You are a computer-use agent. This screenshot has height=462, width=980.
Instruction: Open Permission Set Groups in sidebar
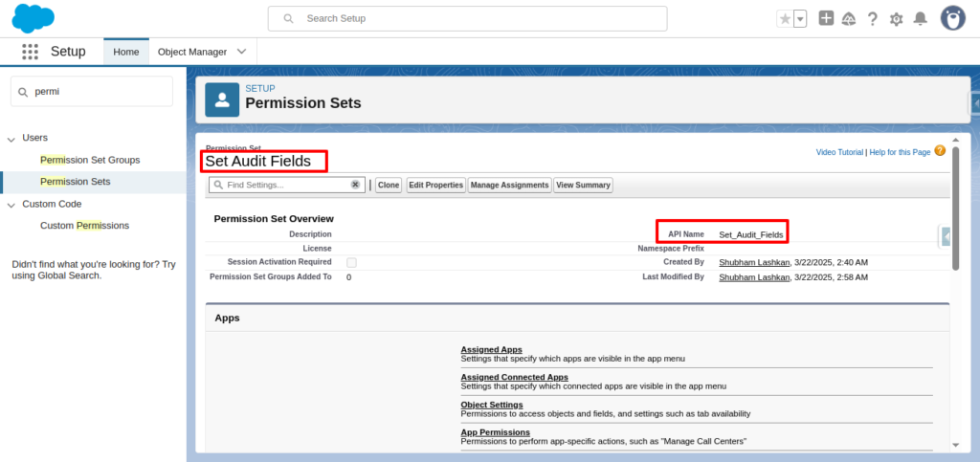coord(90,160)
